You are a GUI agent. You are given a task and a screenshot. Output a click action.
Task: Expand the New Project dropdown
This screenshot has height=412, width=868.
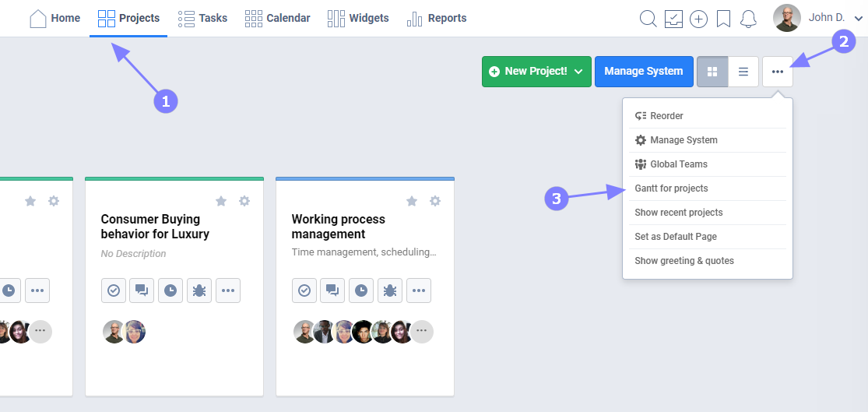coord(578,72)
